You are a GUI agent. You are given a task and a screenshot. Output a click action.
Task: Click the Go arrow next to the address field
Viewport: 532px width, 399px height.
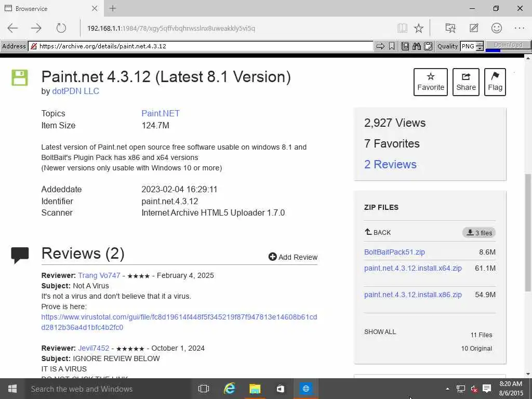tap(380, 46)
